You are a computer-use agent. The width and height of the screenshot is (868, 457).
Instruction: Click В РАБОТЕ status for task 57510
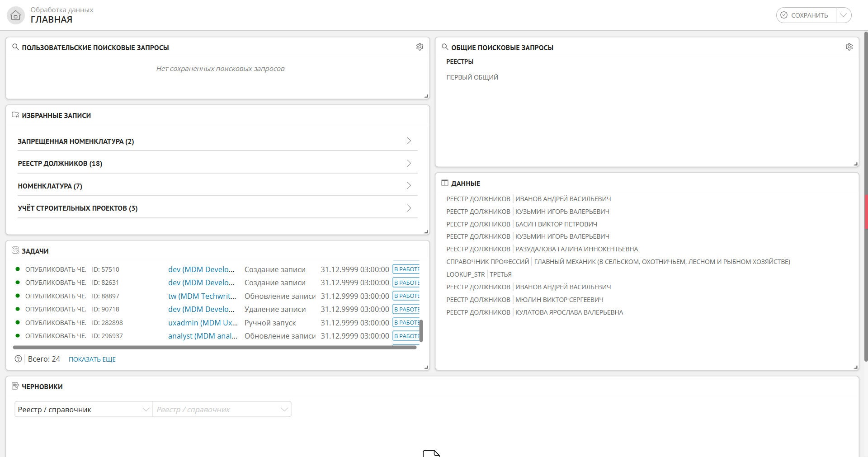[x=406, y=269]
